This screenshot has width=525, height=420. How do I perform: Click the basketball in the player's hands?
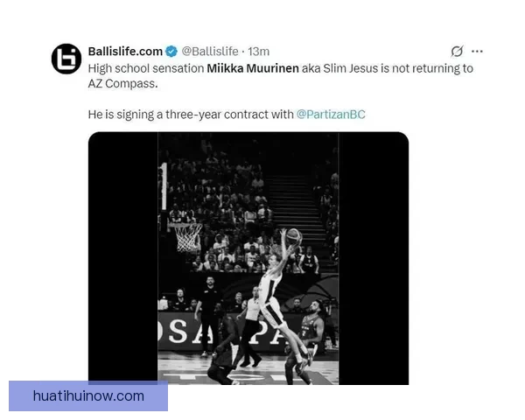click(294, 235)
